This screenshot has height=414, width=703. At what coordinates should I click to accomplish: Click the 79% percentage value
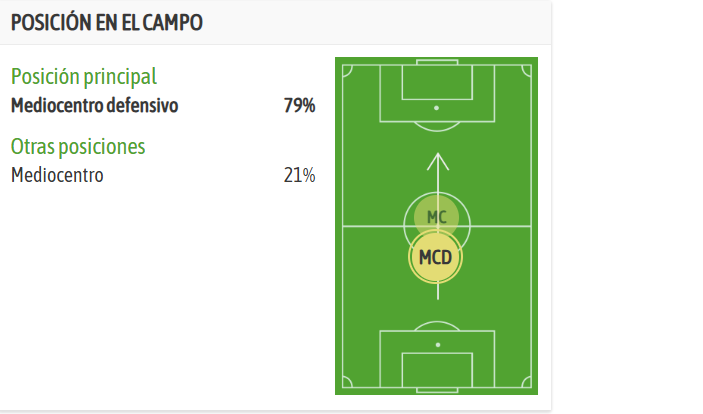click(x=299, y=106)
